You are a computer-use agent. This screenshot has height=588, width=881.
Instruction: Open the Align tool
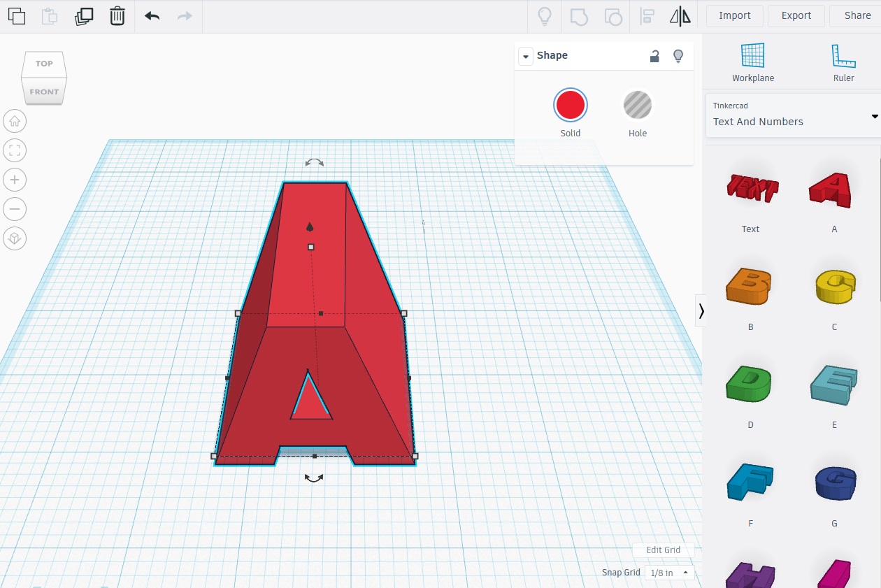[x=647, y=15]
